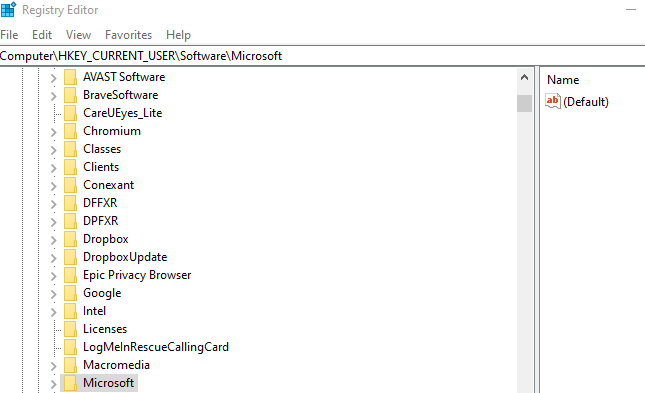The width and height of the screenshot is (645, 393).
Task: Expand the AVAST Software key
Action: [x=53, y=78]
